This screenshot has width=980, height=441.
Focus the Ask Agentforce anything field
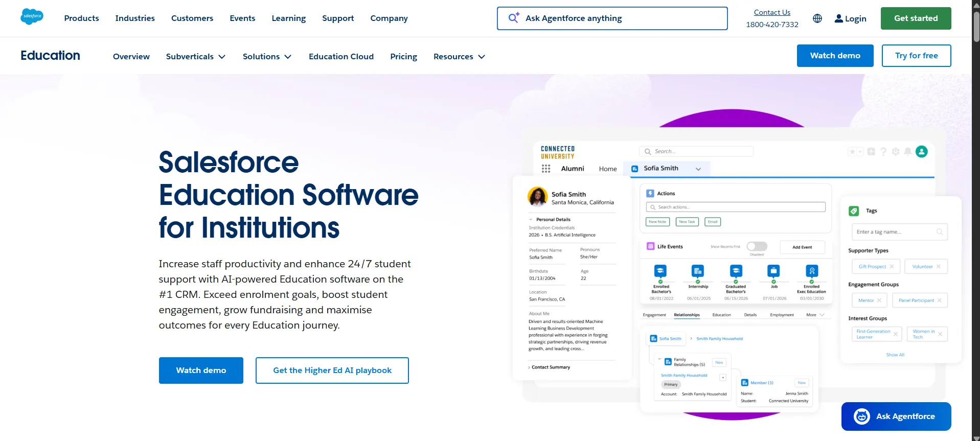[612, 18]
